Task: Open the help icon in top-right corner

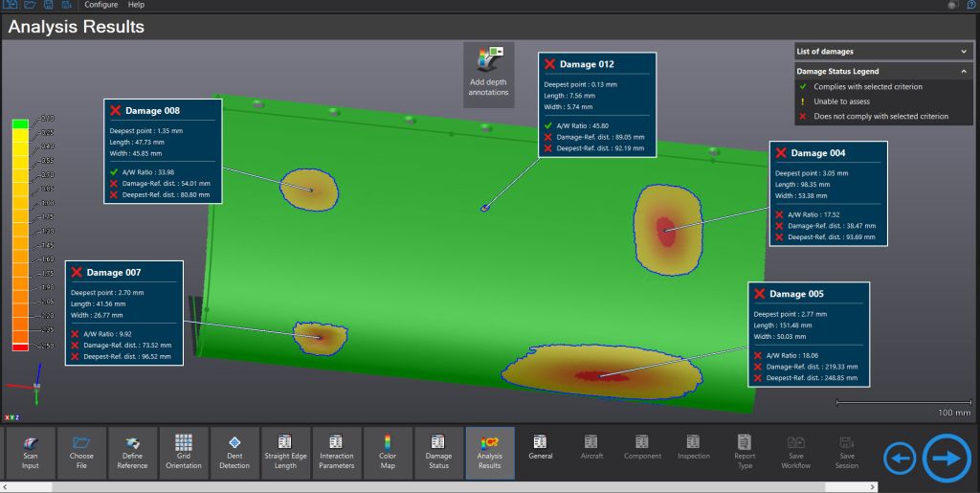Action: (971, 6)
